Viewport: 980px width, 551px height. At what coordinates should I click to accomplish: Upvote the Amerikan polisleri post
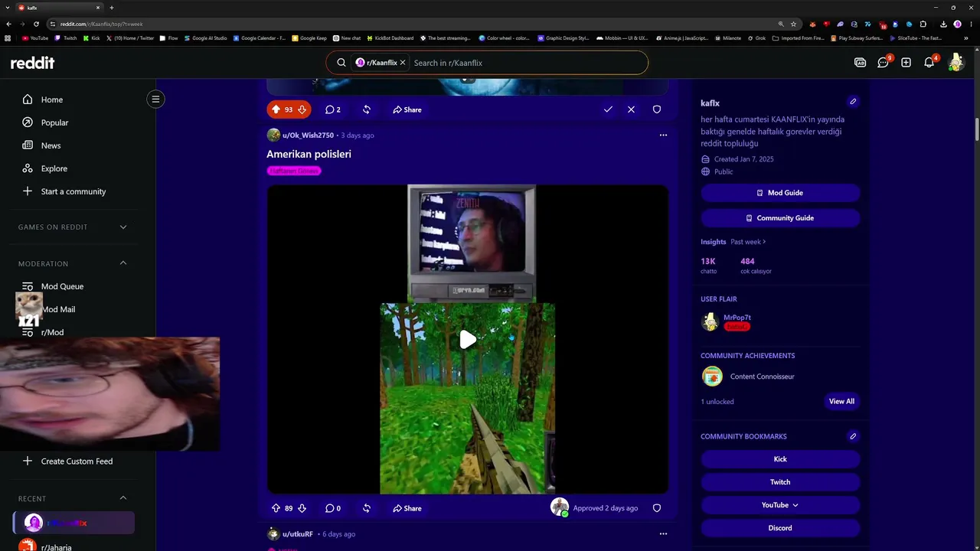[x=276, y=508]
